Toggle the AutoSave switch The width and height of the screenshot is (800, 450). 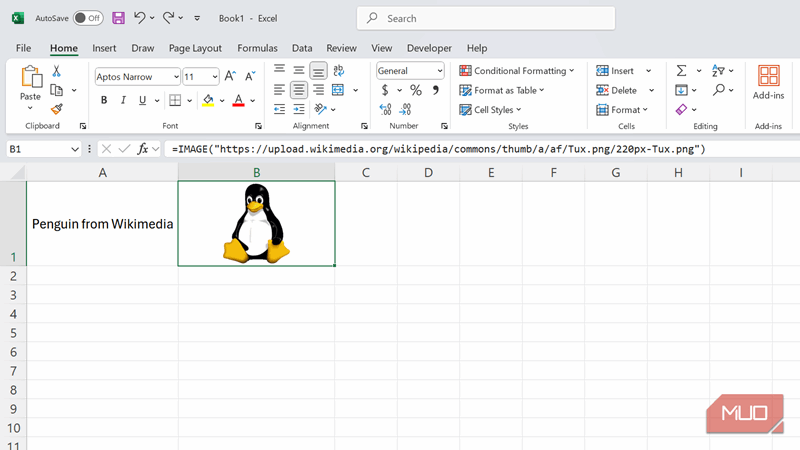click(x=88, y=18)
